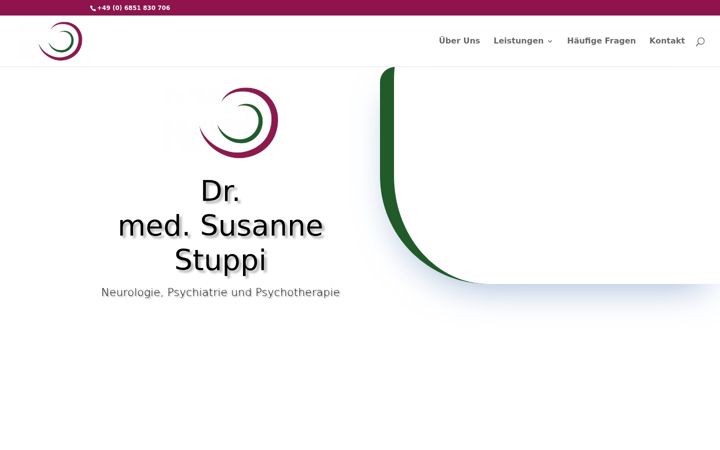Open the Kontakt page
The width and height of the screenshot is (720, 450).
click(667, 40)
